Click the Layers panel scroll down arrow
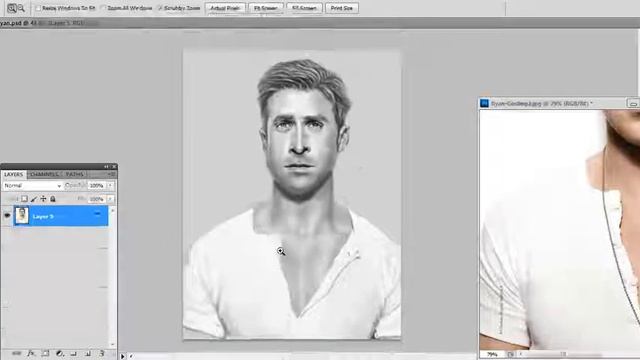 pos(113,345)
